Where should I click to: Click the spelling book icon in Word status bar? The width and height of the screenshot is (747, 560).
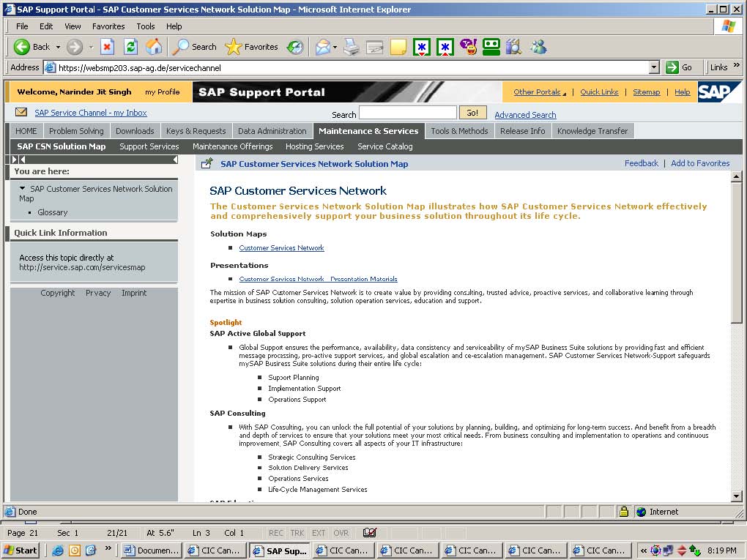pos(370,533)
